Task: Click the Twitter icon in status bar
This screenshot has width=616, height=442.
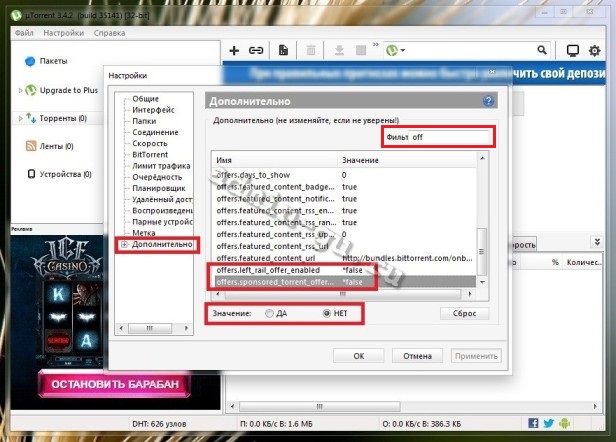Action: [x=551, y=425]
